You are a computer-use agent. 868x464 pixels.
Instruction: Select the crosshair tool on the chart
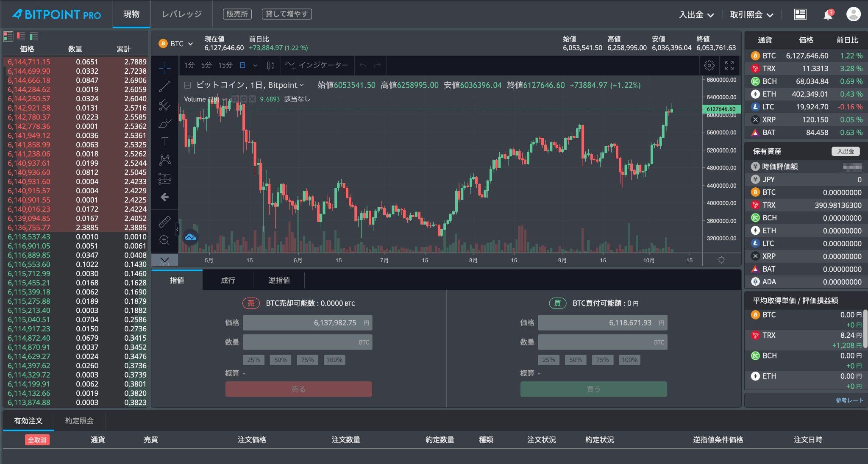coord(164,69)
